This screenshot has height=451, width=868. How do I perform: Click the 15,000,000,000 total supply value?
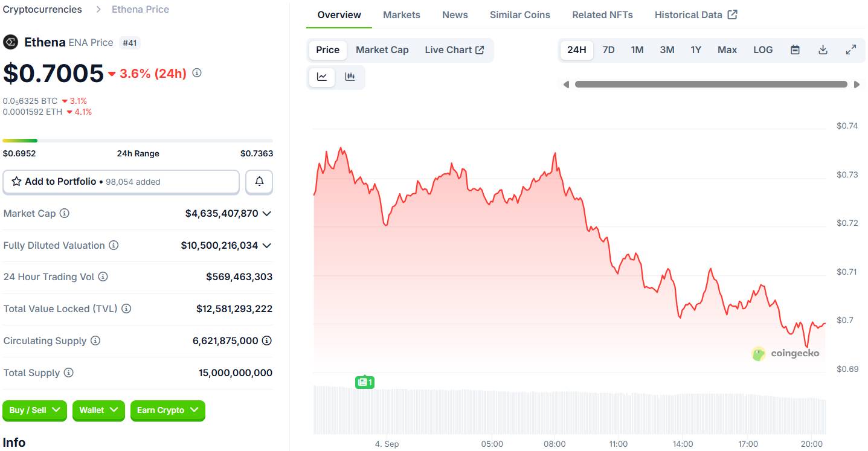(x=236, y=373)
